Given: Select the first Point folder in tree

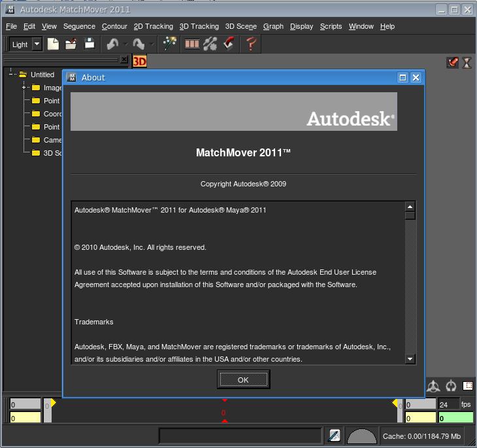Looking at the screenshot, I should [x=46, y=101].
